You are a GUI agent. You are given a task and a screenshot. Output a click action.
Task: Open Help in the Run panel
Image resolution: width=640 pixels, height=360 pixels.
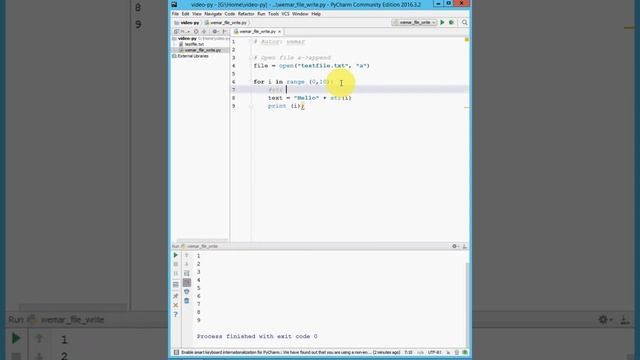[x=176, y=315]
